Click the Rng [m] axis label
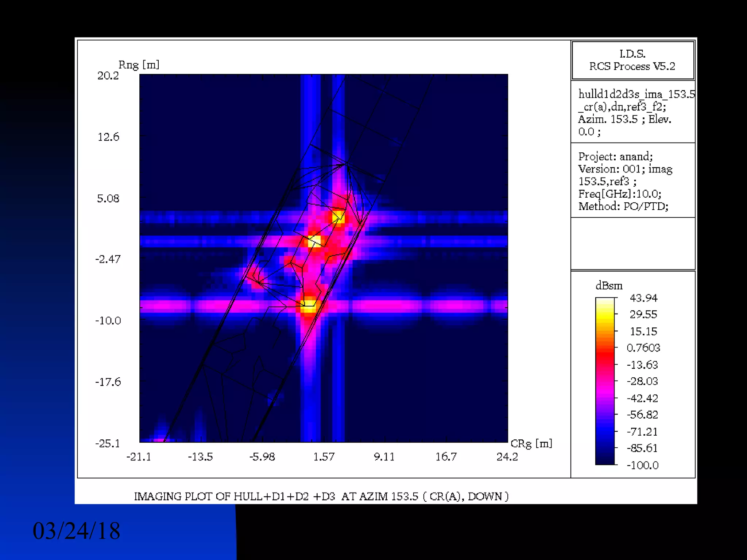Image resolution: width=747 pixels, height=560 pixels. 139,65
